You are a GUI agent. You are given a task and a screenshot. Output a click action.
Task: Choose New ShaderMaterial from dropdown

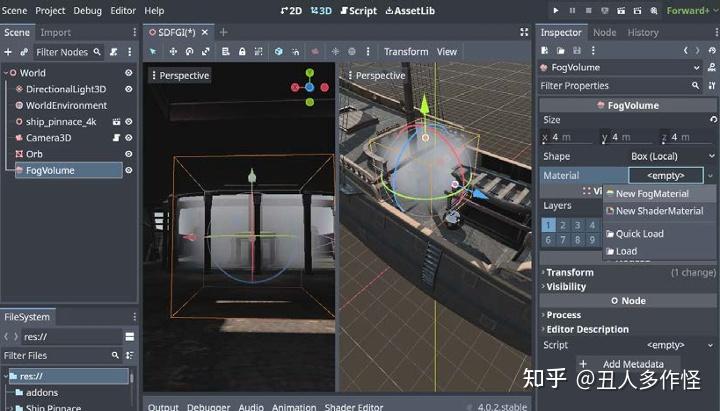point(659,211)
